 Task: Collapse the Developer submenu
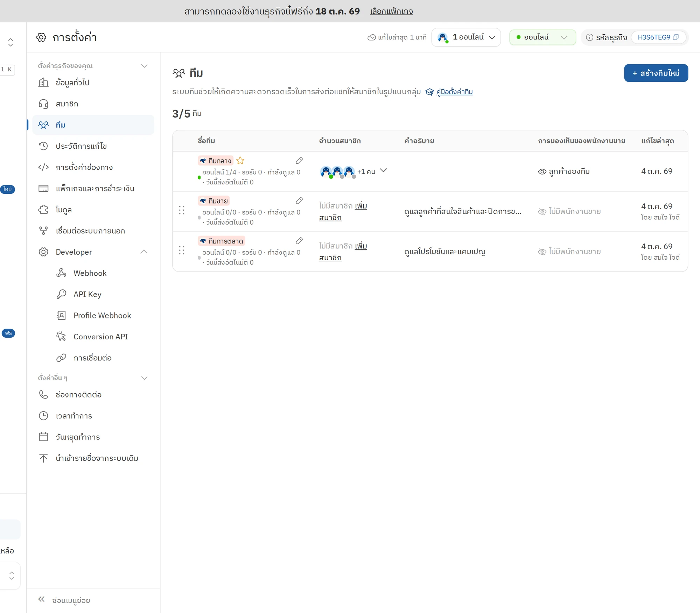pyautogui.click(x=144, y=252)
